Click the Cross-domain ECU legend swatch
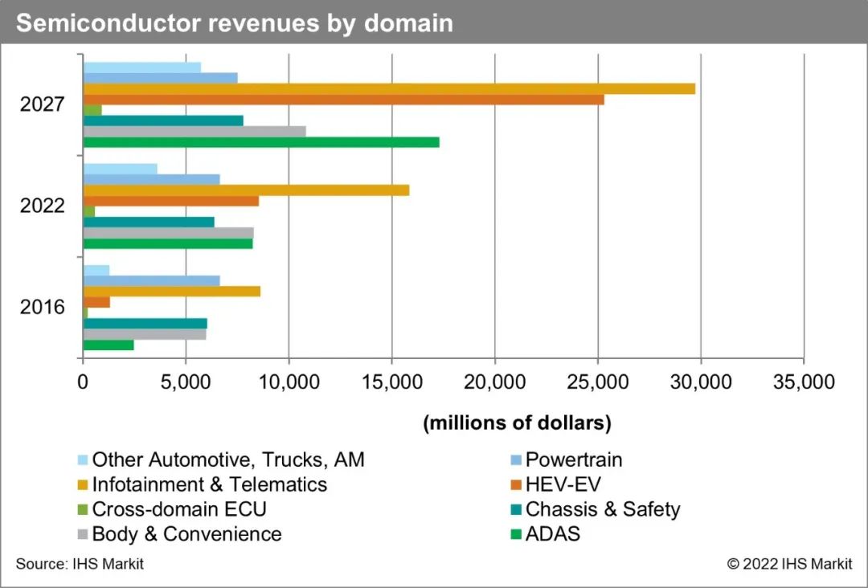Image resolution: width=868 pixels, height=588 pixels. pyautogui.click(x=83, y=509)
